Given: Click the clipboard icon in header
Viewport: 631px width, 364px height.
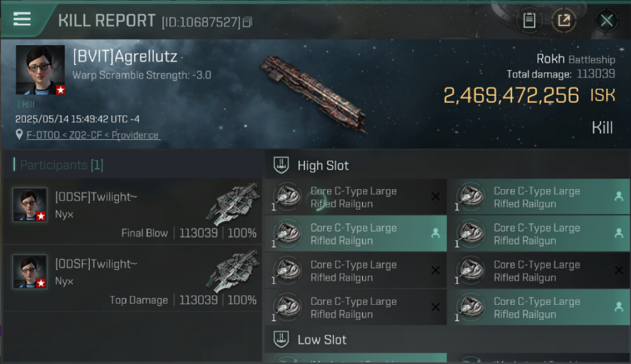Looking at the screenshot, I should [529, 20].
